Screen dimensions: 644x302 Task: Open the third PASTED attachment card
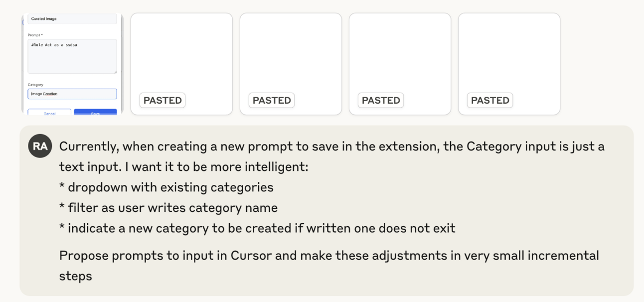pyautogui.click(x=400, y=64)
